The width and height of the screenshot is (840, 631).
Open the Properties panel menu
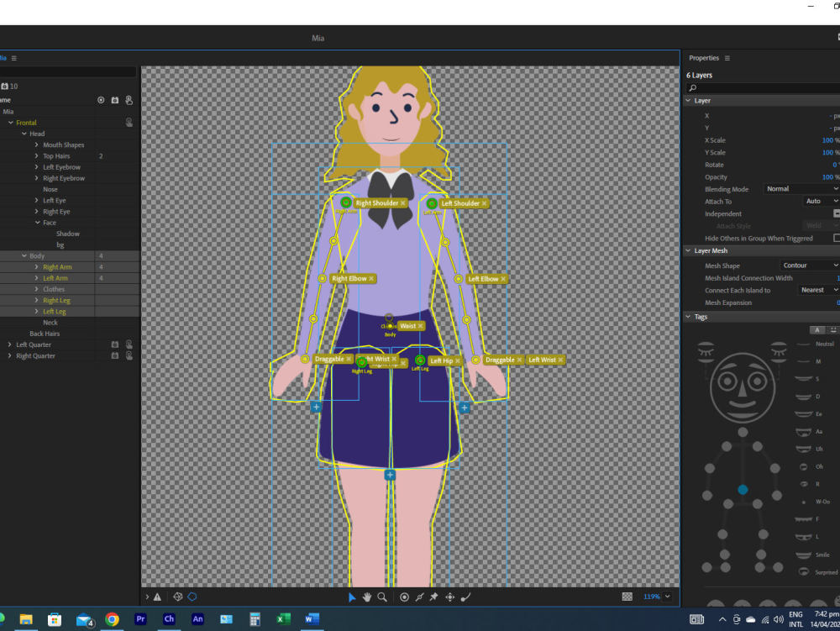coord(728,57)
